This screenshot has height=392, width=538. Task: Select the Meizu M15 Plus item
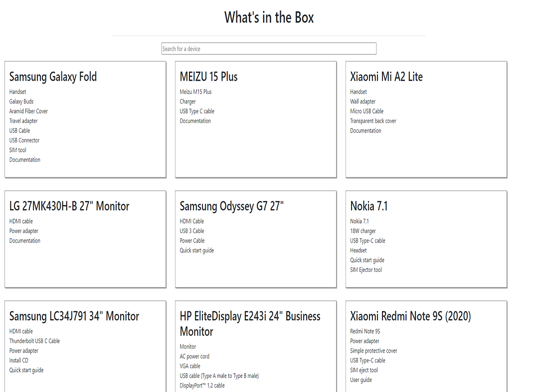(195, 92)
